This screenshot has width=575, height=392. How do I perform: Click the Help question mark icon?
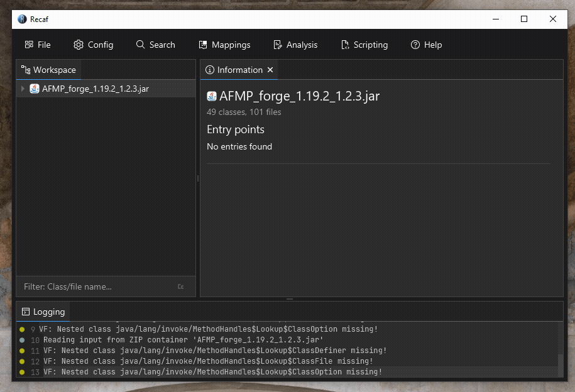pos(415,45)
